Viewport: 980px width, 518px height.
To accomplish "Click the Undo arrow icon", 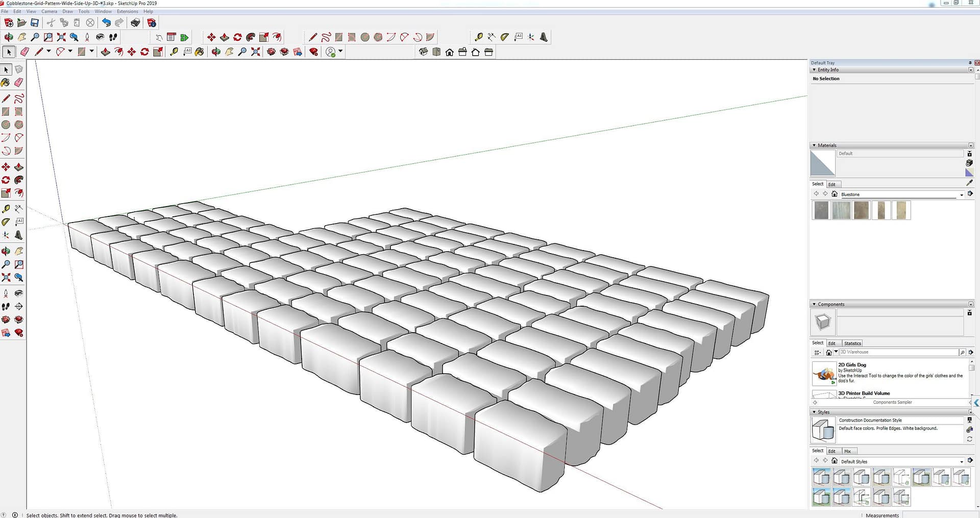I will pyautogui.click(x=106, y=22).
